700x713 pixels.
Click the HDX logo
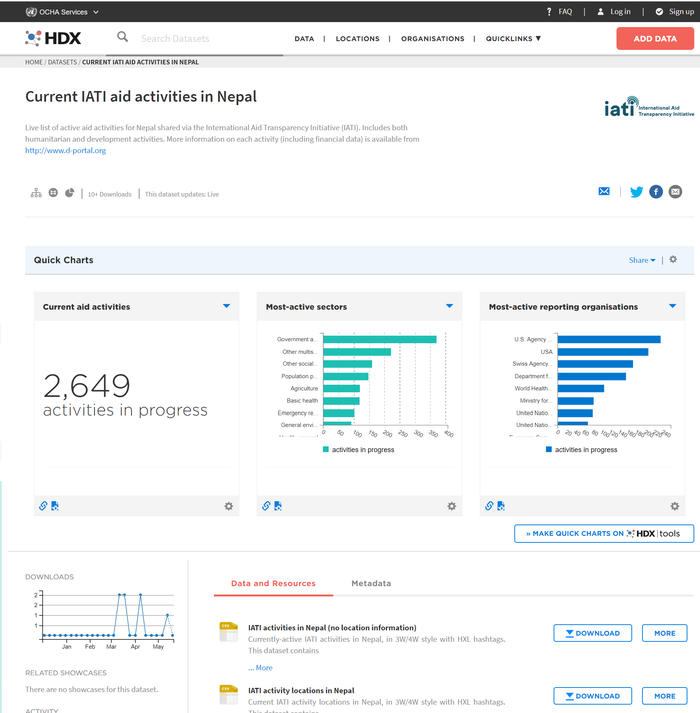coord(53,38)
